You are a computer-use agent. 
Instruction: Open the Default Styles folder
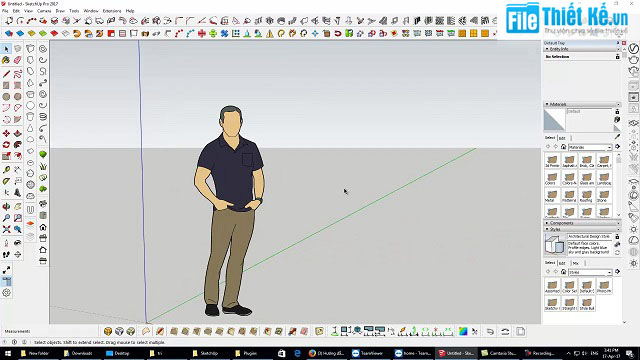pyautogui.click(x=587, y=286)
